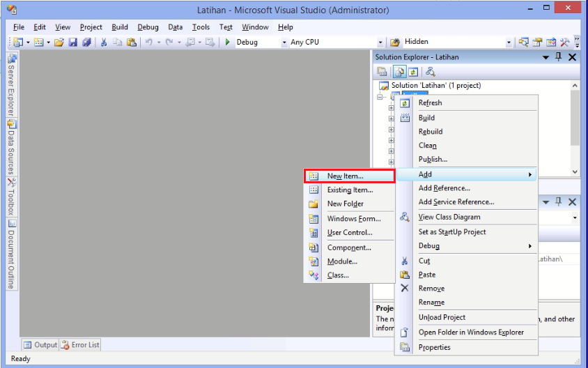Start debugging with the green play icon
The image size is (588, 368).
point(227,42)
